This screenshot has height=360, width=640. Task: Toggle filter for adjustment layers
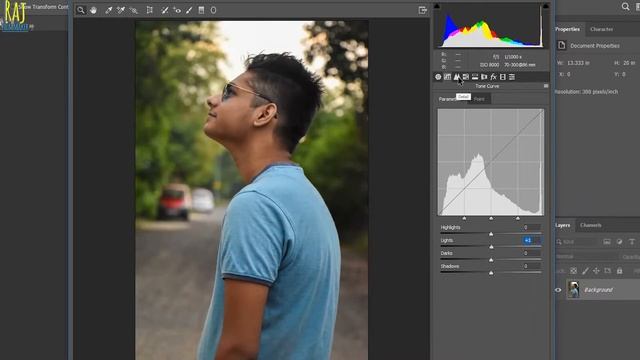(619, 242)
